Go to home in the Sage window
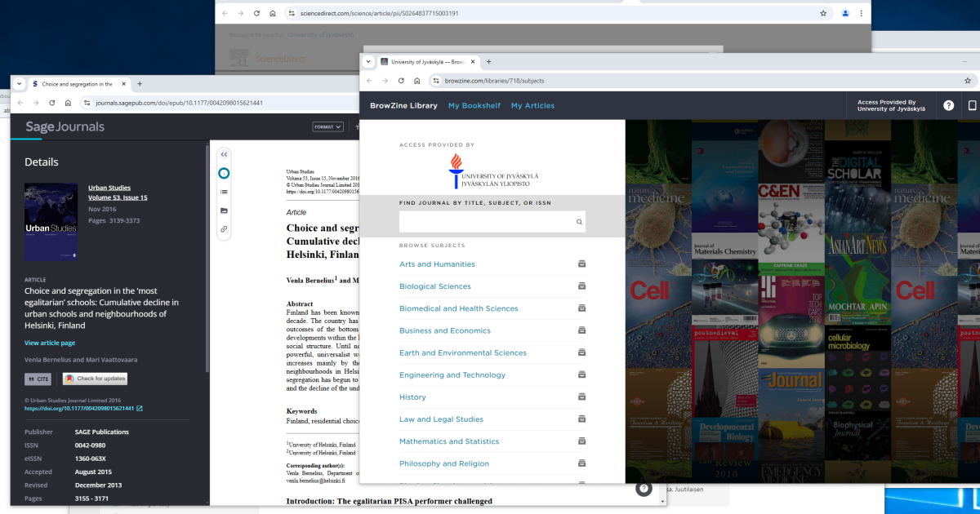980x514 pixels. [x=68, y=103]
